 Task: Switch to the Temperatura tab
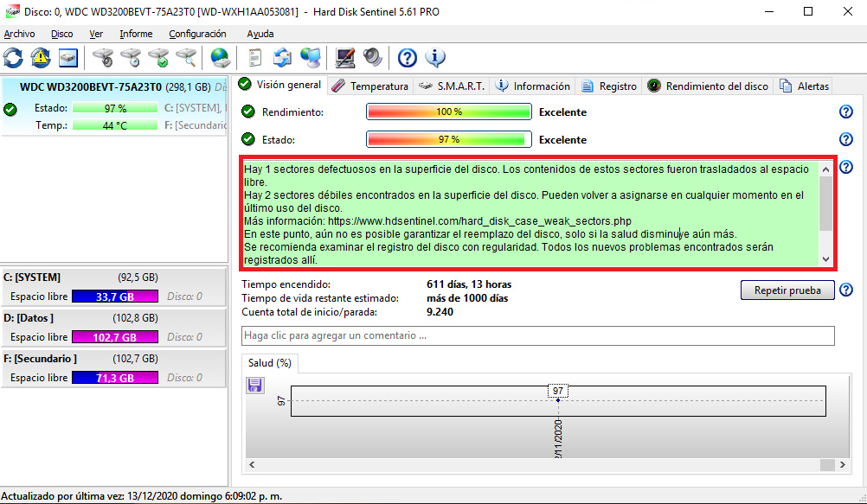click(x=370, y=86)
